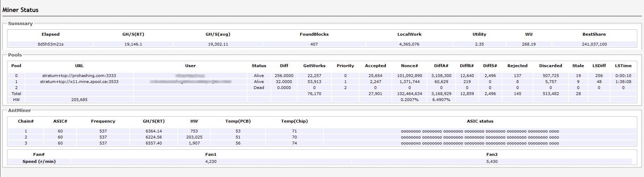Click Temp(Chip) value 74
This screenshot has width=644, height=177.
(294, 143)
